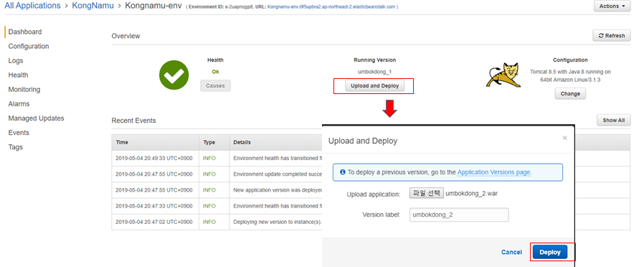
Task: Click Show All events button
Action: 614,121
